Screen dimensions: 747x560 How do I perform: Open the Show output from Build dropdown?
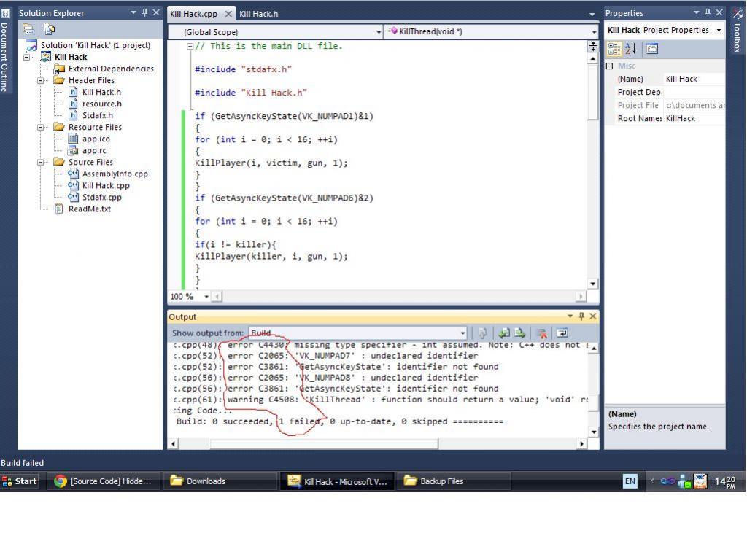(x=357, y=332)
